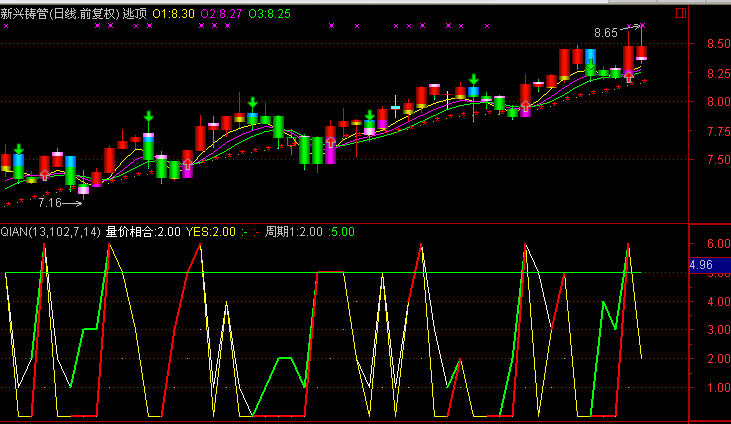Image resolution: width=731 pixels, height=424 pixels.
Task: Click the 8.65 high price annotation
Action: pos(605,33)
